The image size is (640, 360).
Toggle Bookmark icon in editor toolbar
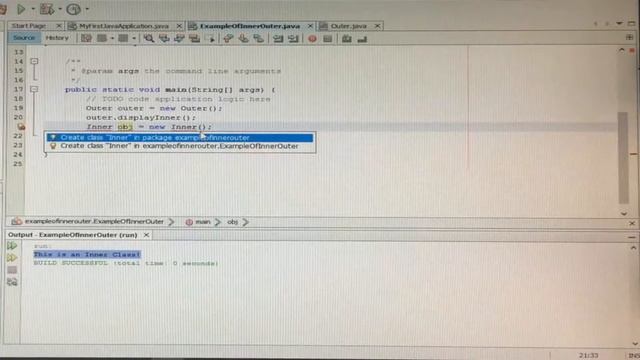[258, 38]
